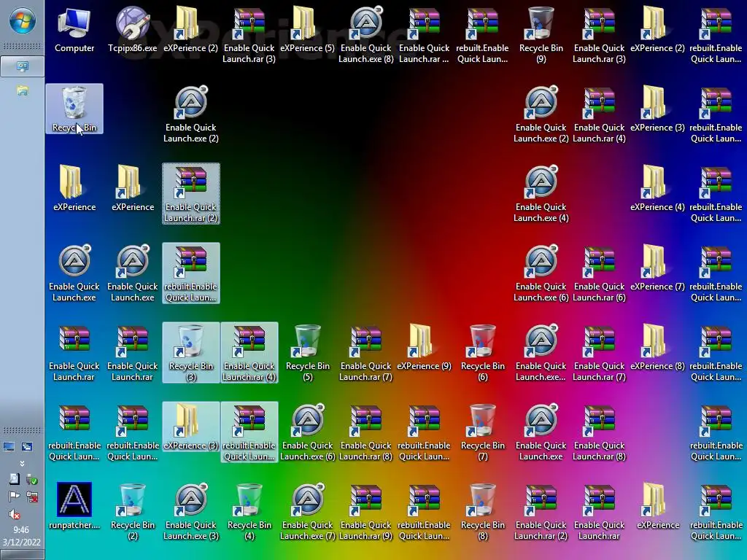This screenshot has height=560, width=747.
Task: Select Enable Quick Launch.exe (3) shortcut
Action: [x=191, y=511]
